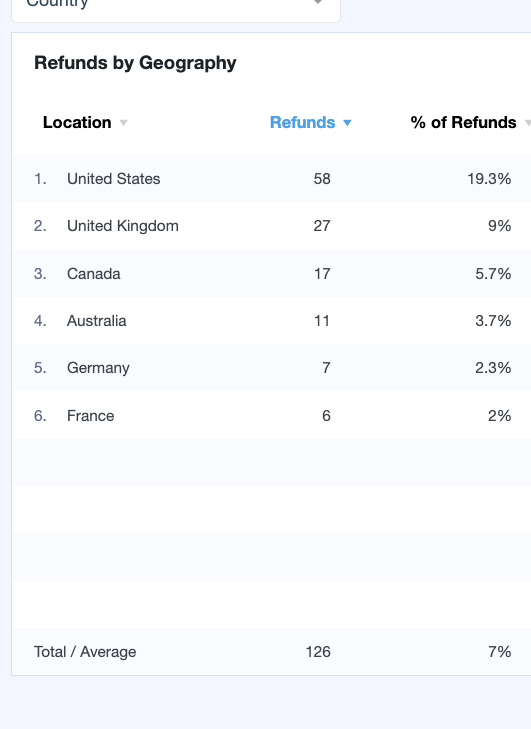
Task: Sort by % of Refunds header
Action: [x=463, y=122]
